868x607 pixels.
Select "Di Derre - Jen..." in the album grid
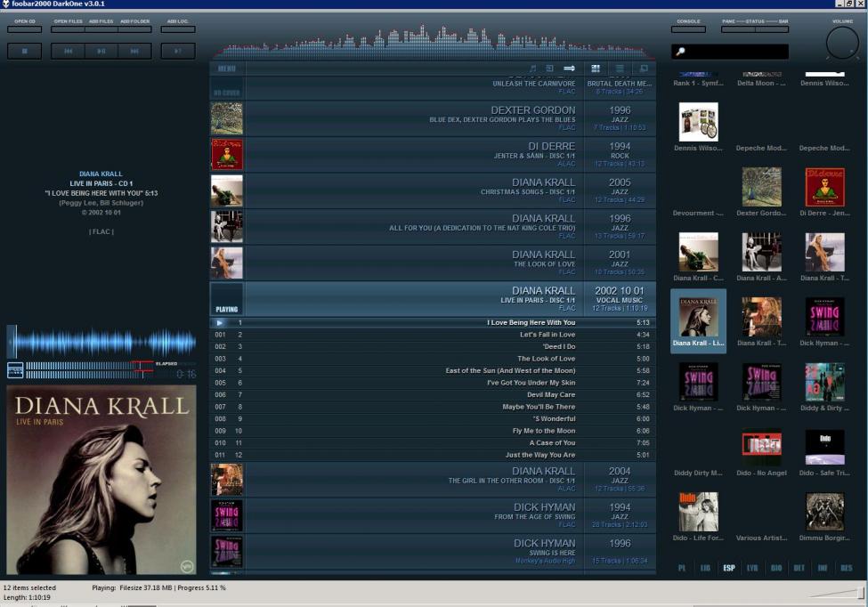[824, 191]
